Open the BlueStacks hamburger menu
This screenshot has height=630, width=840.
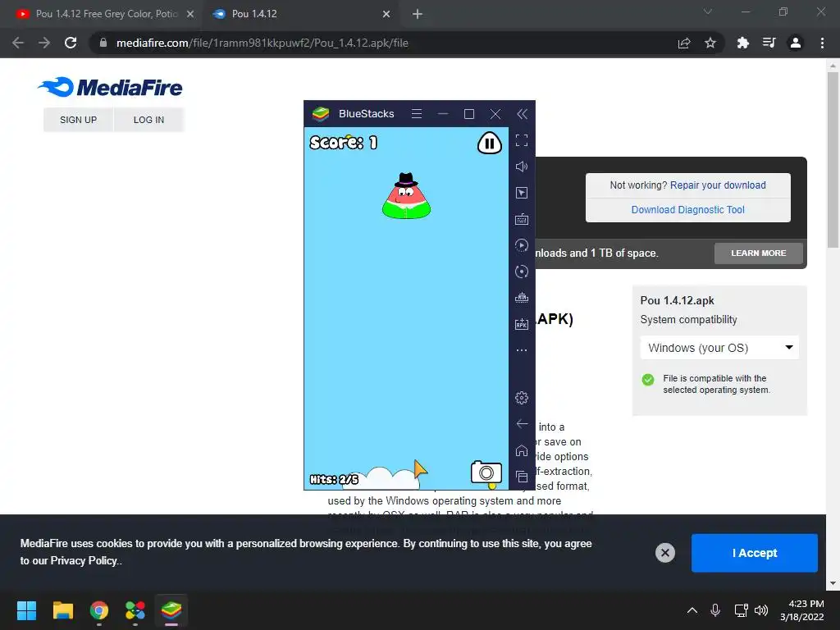coord(416,113)
